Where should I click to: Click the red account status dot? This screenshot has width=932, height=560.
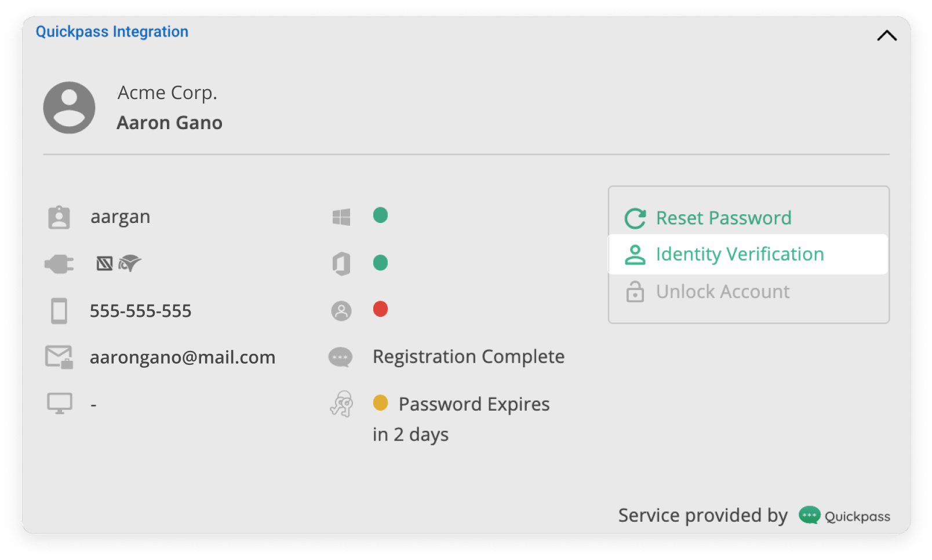(380, 309)
